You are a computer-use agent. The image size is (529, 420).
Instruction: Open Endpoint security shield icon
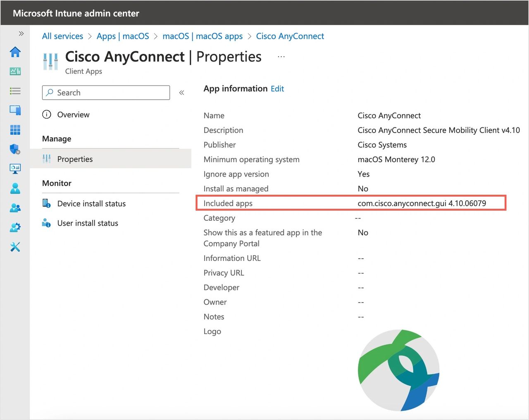pyautogui.click(x=15, y=149)
